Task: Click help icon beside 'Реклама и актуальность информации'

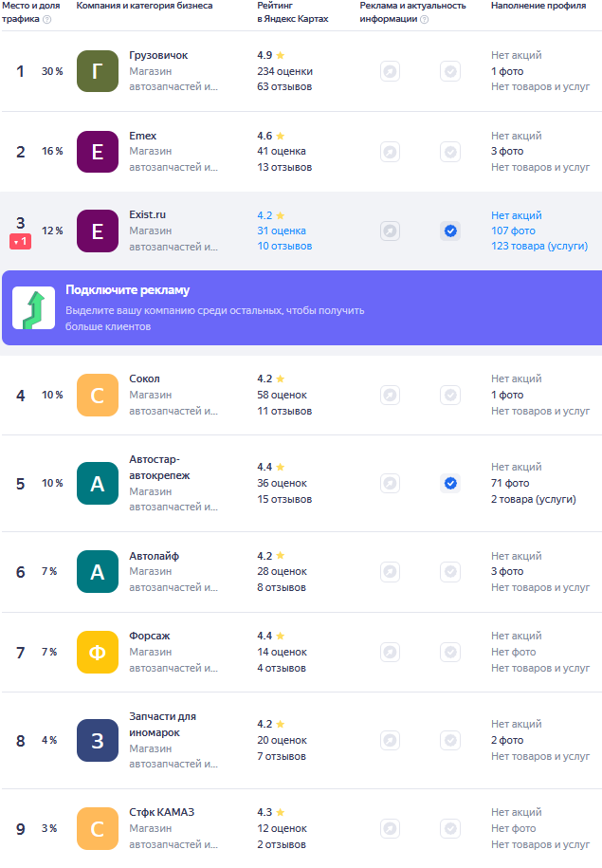Action: click(424, 19)
